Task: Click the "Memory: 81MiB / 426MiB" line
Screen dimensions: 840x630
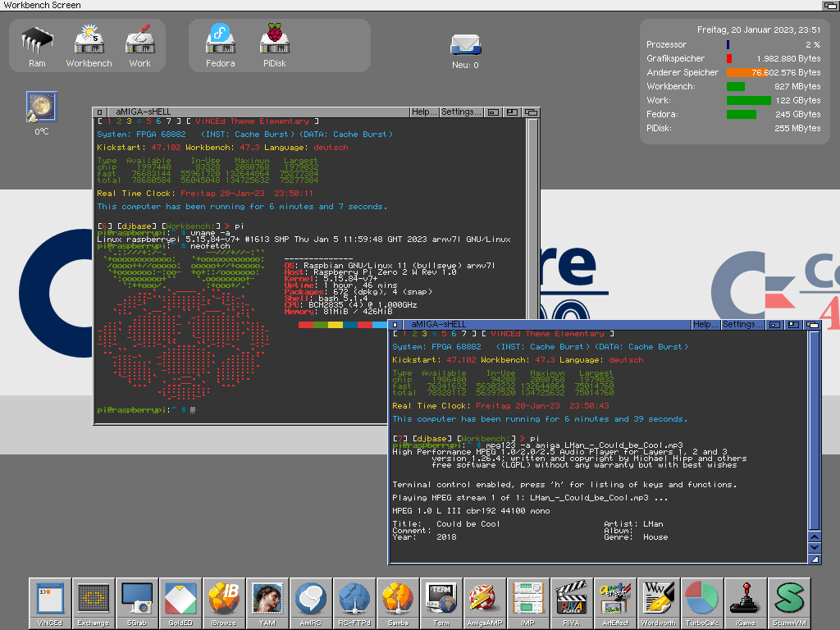Action: (x=338, y=311)
